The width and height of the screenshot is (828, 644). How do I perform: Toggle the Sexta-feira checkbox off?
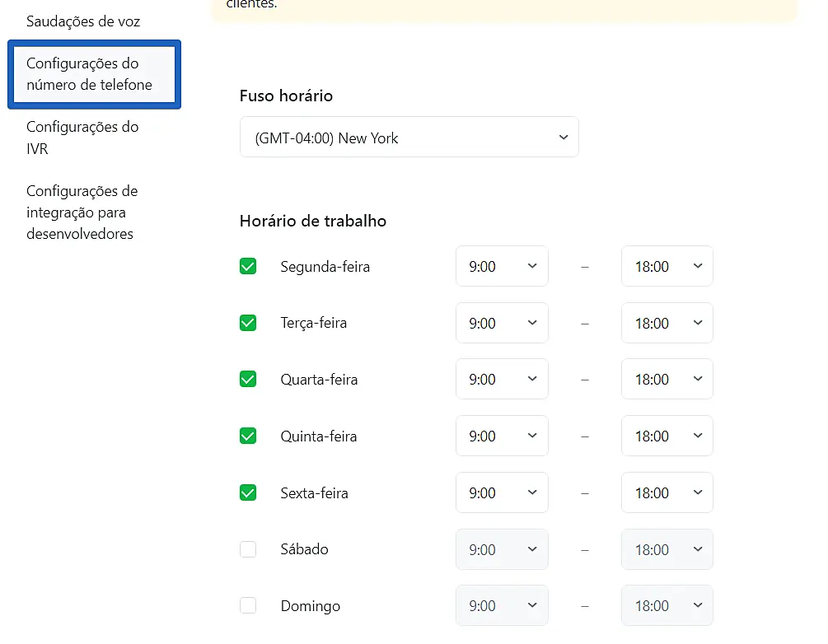click(248, 492)
